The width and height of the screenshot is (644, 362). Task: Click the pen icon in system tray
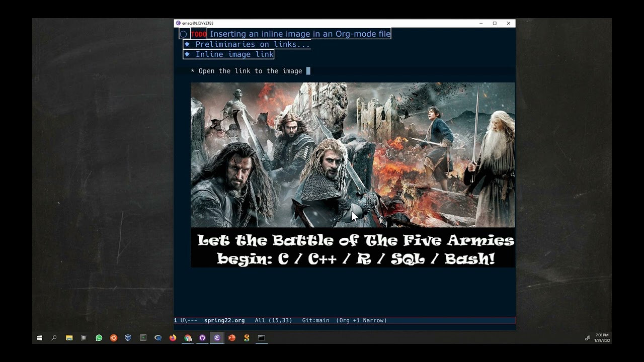[x=587, y=338]
